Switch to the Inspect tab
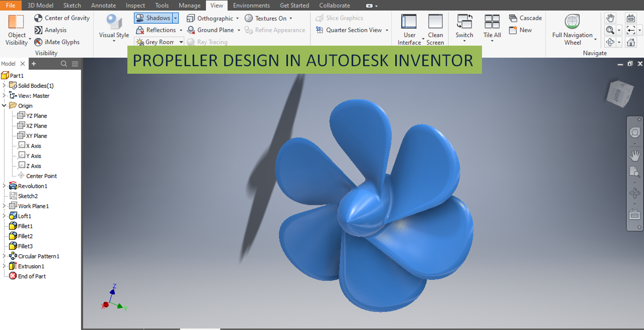This screenshot has width=644, height=330. [135, 6]
